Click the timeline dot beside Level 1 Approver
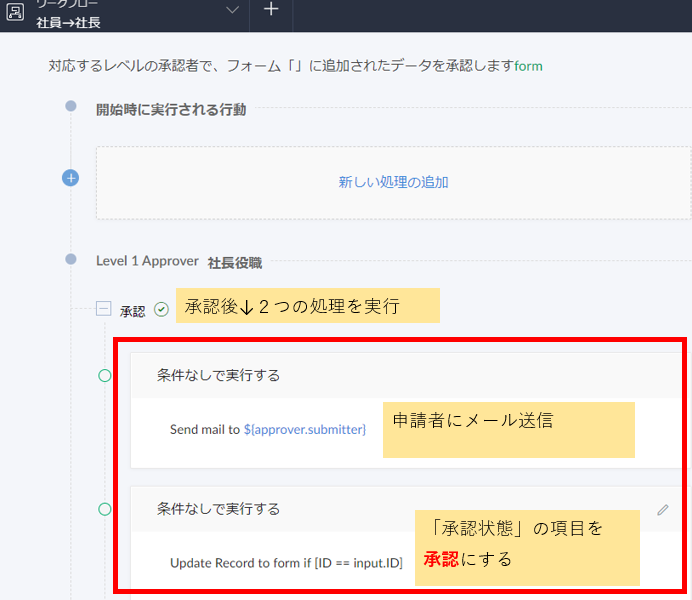The width and height of the screenshot is (692, 600). (71, 259)
